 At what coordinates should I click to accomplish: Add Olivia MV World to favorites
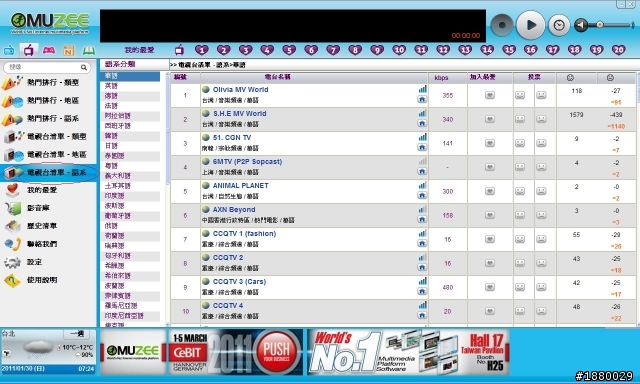pos(490,95)
